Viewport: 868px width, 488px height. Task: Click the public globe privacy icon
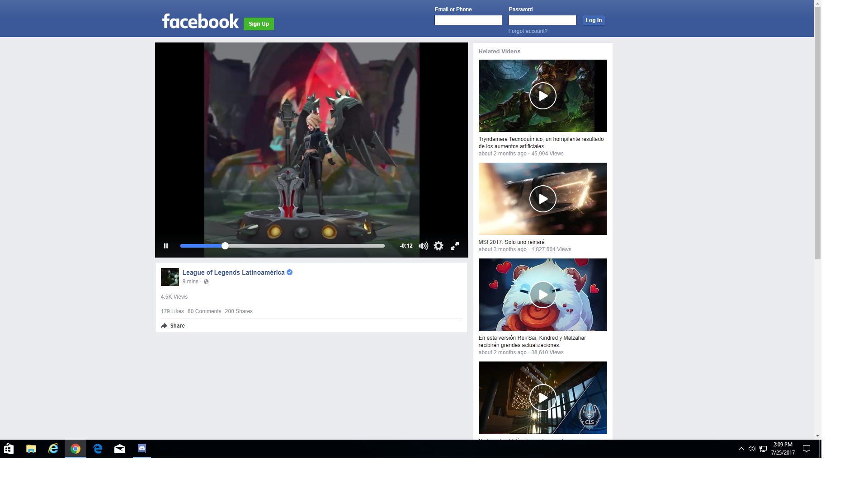tap(206, 282)
